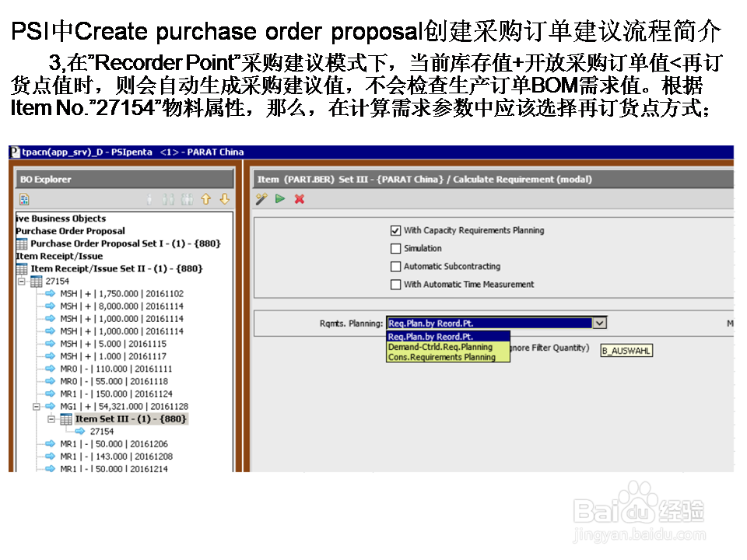Select the three-person group icon
Screen dimensions: 747x560
[187, 199]
